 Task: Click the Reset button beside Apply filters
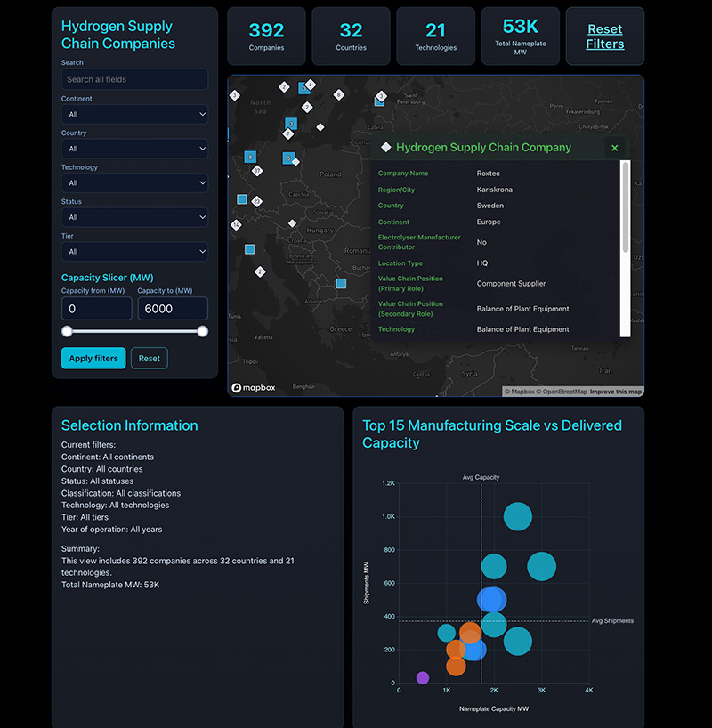click(150, 359)
